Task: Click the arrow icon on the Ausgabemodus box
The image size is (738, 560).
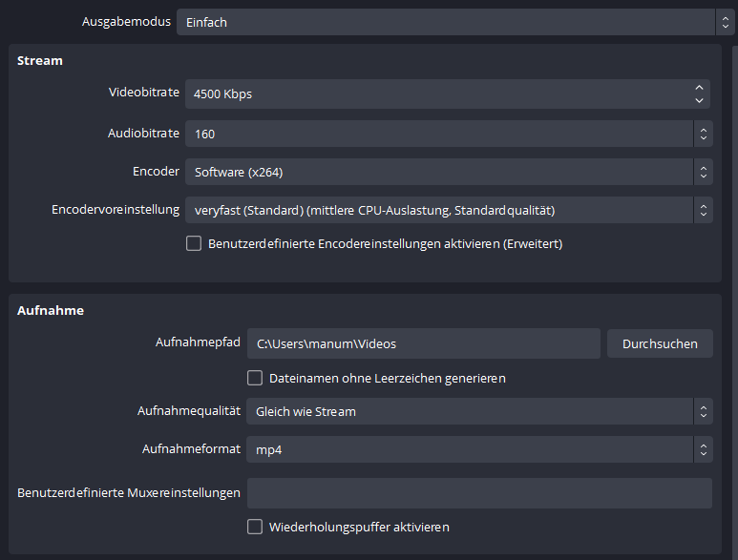Action: click(x=724, y=22)
